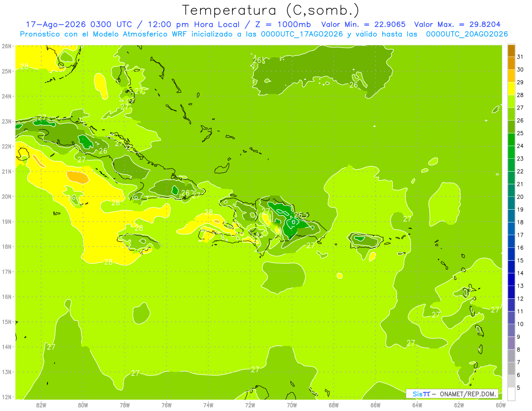Click the legend scale value "24"
532x411 pixels.
tap(520, 146)
